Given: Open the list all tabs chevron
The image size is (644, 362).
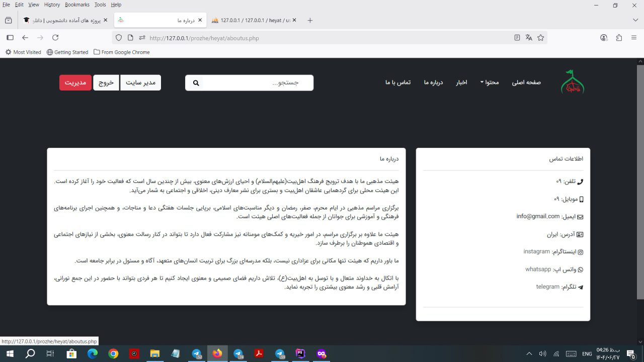Looking at the screenshot, I should [635, 20].
